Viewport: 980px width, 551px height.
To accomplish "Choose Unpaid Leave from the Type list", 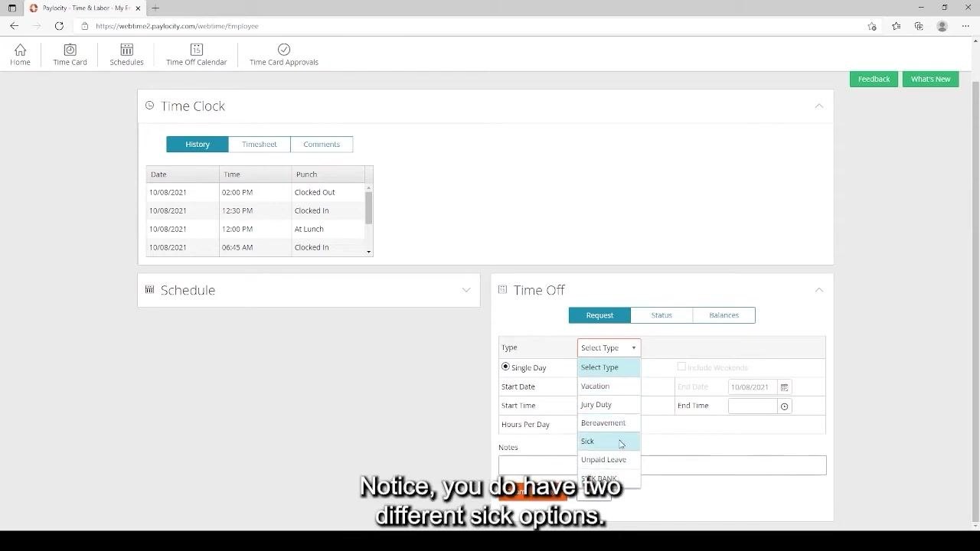I will tap(609, 459).
